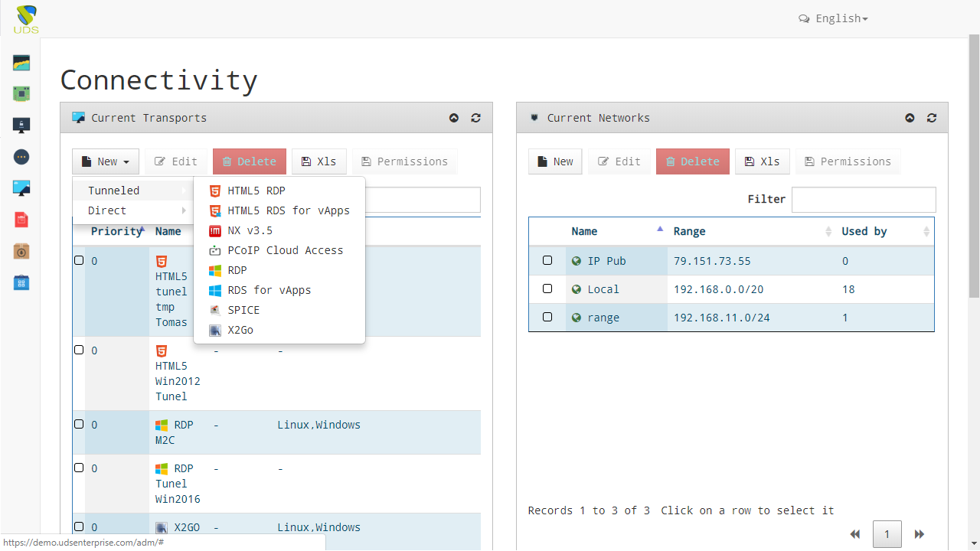Open the green circuit board sidebar icon

[21, 94]
